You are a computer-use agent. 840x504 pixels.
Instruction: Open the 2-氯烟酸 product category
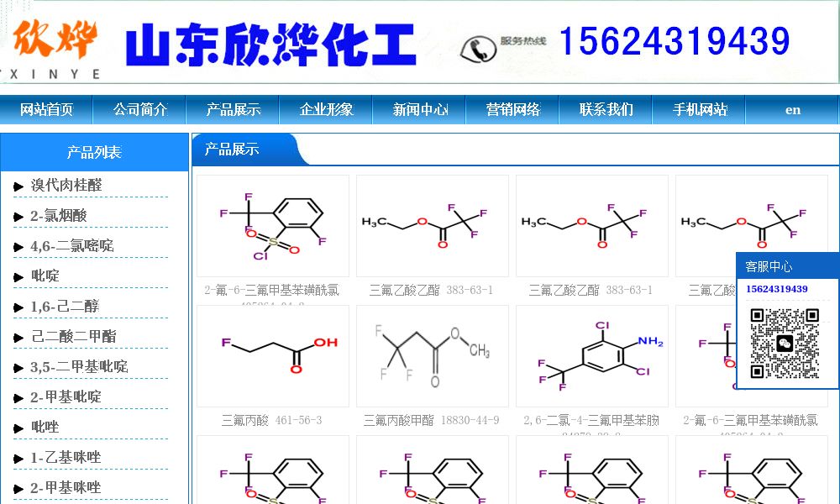pos(59,216)
